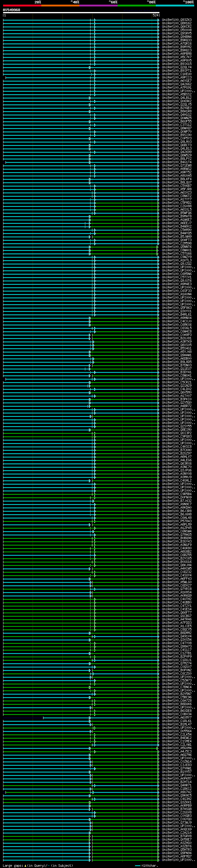The height and width of the screenshot is (868, 197).
Task: Click UniRef100_A7QRI6 label
Action: (x=177, y=43)
